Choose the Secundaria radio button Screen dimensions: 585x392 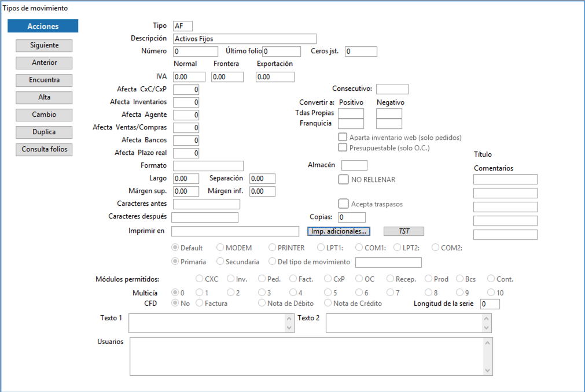pyautogui.click(x=220, y=261)
